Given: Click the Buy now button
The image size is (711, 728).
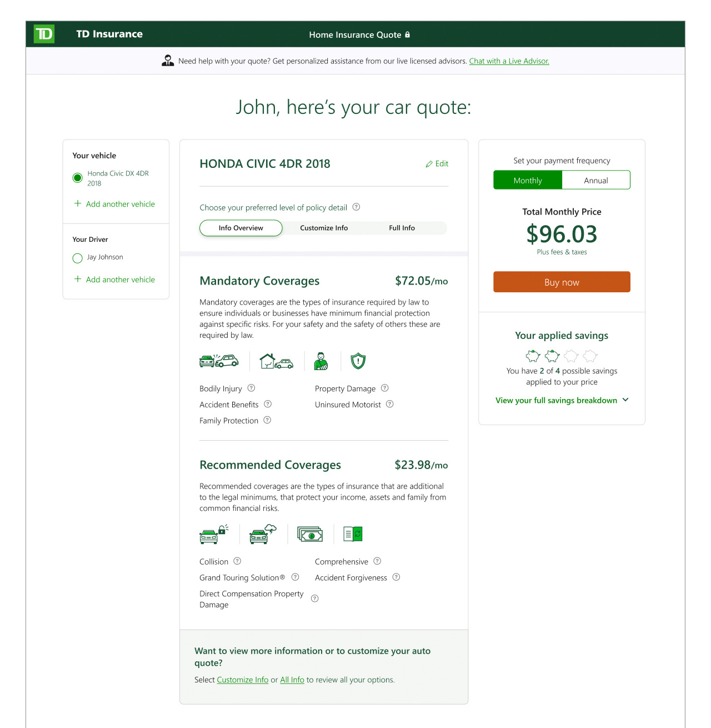Looking at the screenshot, I should tap(562, 282).
